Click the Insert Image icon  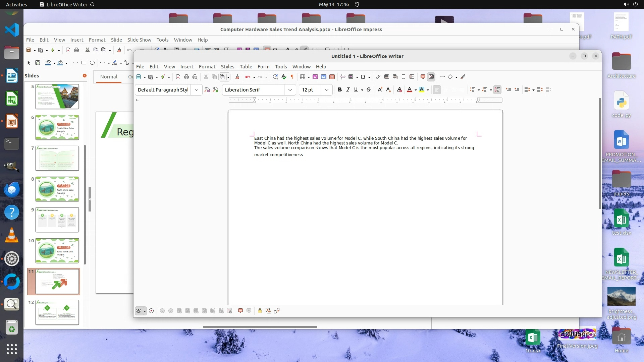tap(315, 77)
